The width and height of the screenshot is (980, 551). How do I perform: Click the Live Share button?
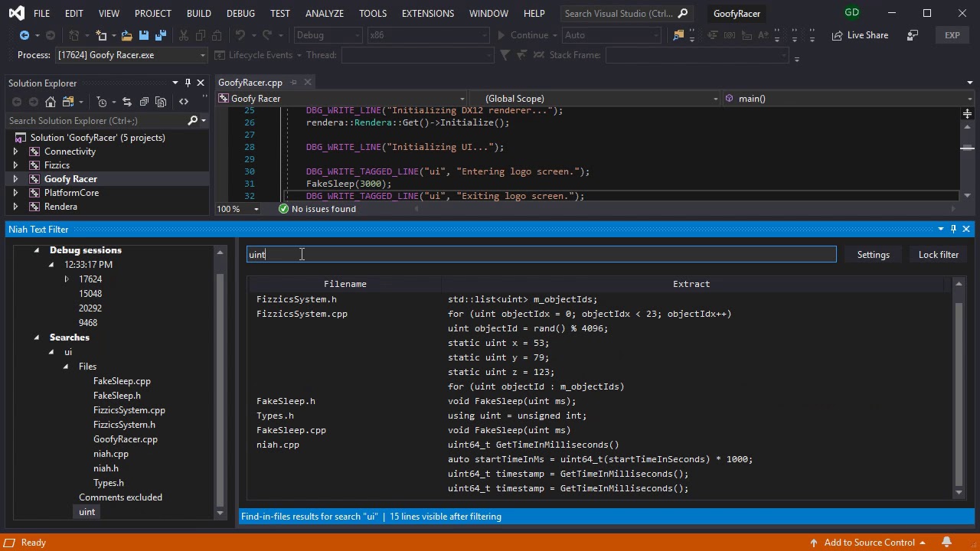[x=860, y=35]
